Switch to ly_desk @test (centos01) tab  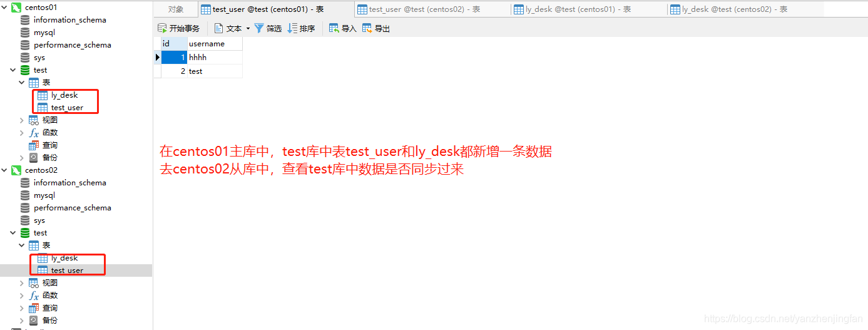[589, 9]
